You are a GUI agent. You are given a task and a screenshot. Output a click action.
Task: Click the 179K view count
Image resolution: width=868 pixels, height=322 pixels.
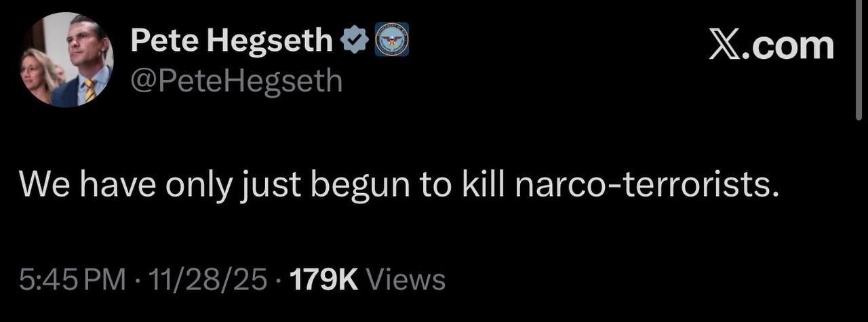coord(324,279)
